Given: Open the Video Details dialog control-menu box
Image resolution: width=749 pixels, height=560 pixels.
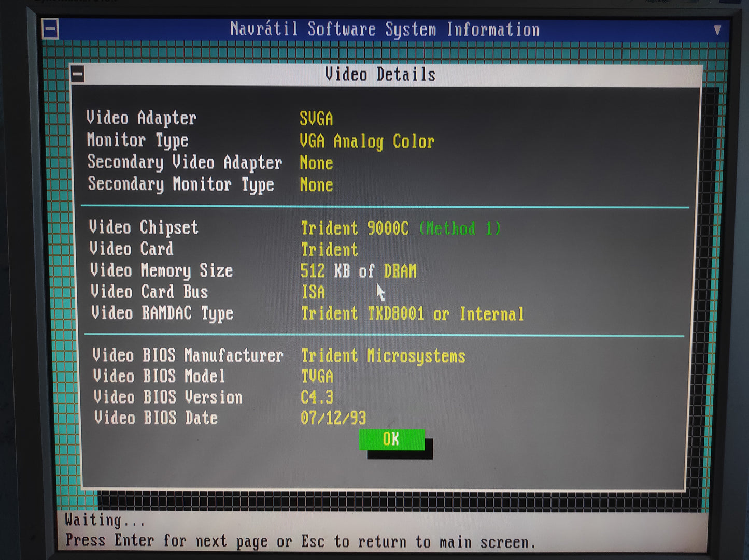Looking at the screenshot, I should (x=78, y=74).
